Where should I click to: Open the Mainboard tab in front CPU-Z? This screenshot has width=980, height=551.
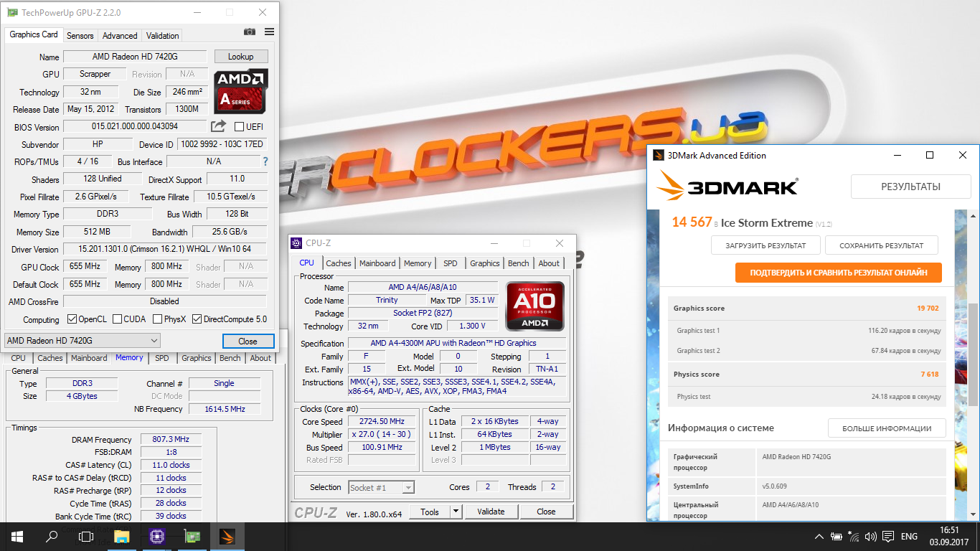click(x=378, y=263)
